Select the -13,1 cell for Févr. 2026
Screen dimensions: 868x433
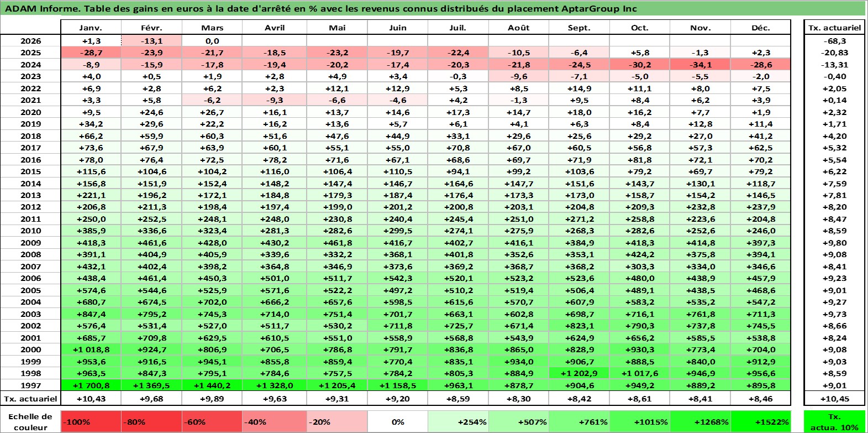point(151,41)
